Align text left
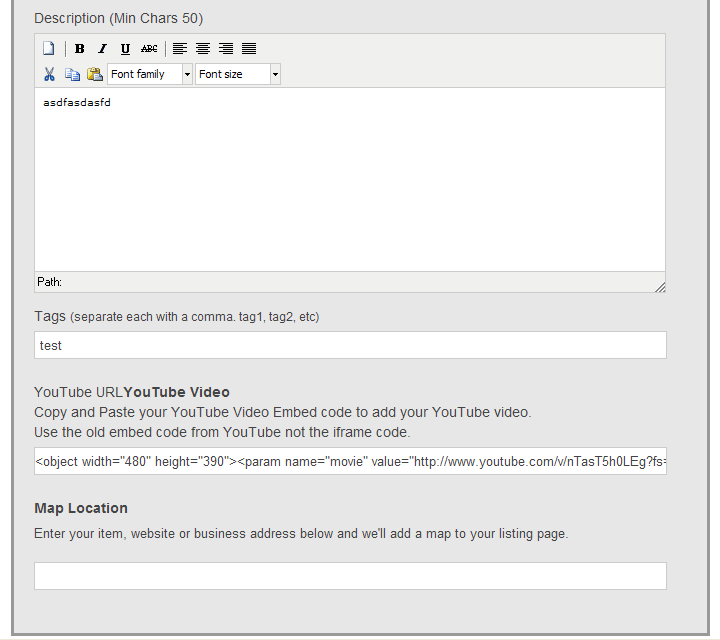 tap(180, 49)
